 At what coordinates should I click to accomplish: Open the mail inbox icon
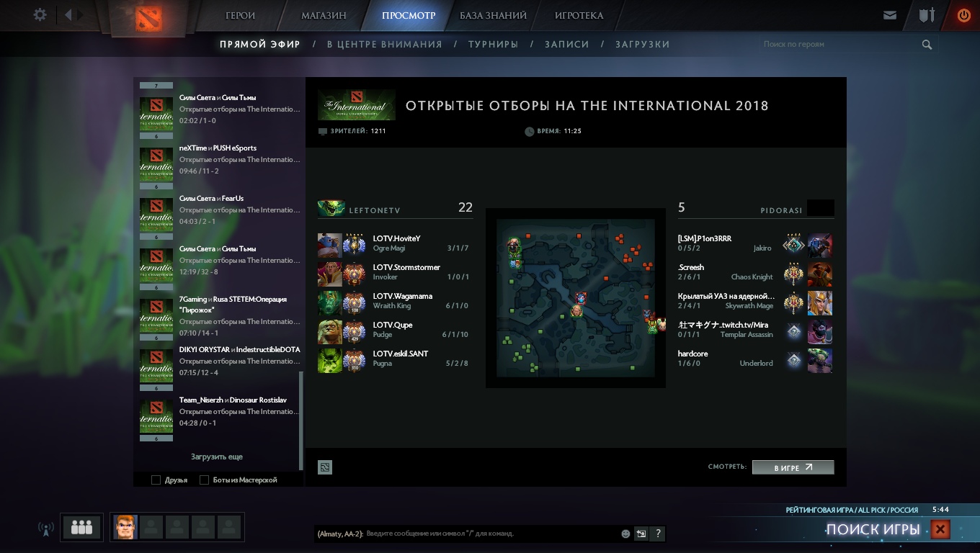click(x=890, y=15)
